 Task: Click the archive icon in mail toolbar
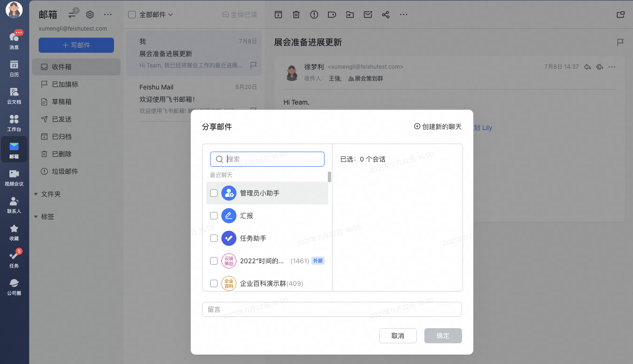click(278, 15)
